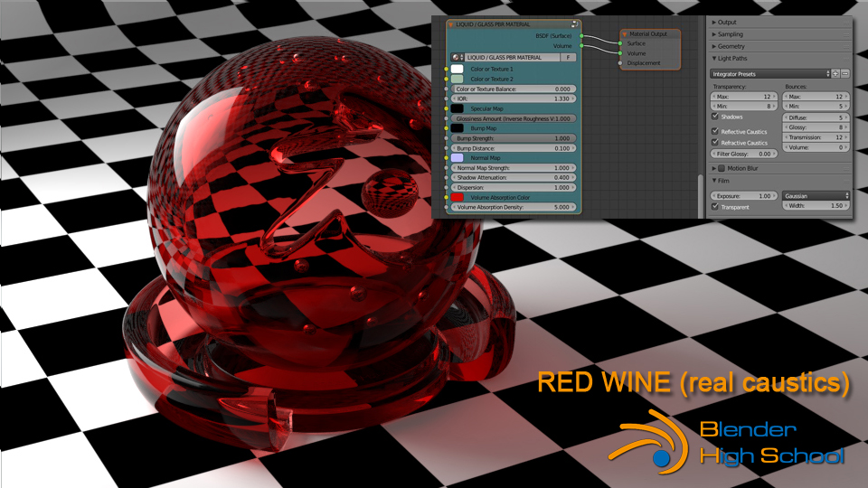Image resolution: width=868 pixels, height=488 pixels.
Task: Toggle Reflective Caustics checkbox
Action: click(715, 132)
